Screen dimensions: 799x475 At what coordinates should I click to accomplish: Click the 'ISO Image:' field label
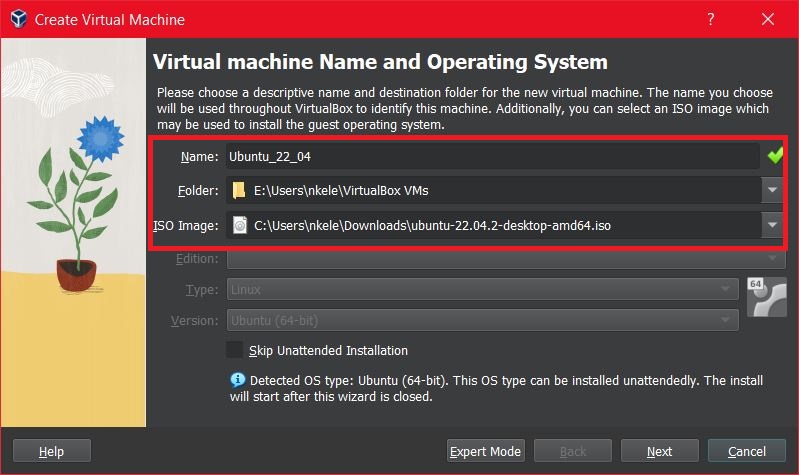pyautogui.click(x=186, y=225)
